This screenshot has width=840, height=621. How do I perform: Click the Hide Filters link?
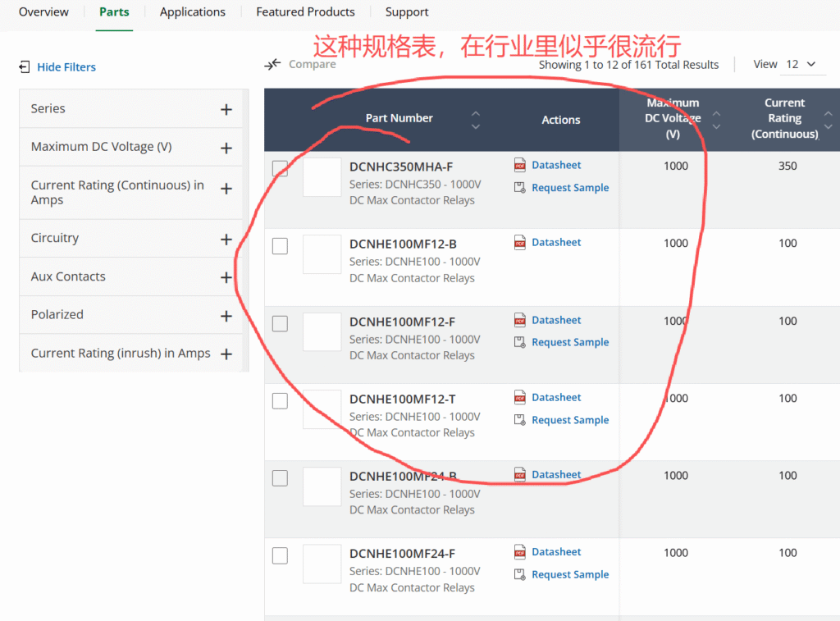pyautogui.click(x=66, y=67)
